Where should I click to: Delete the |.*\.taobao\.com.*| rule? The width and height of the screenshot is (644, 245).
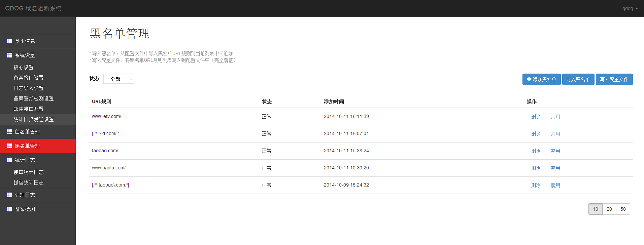536,185
